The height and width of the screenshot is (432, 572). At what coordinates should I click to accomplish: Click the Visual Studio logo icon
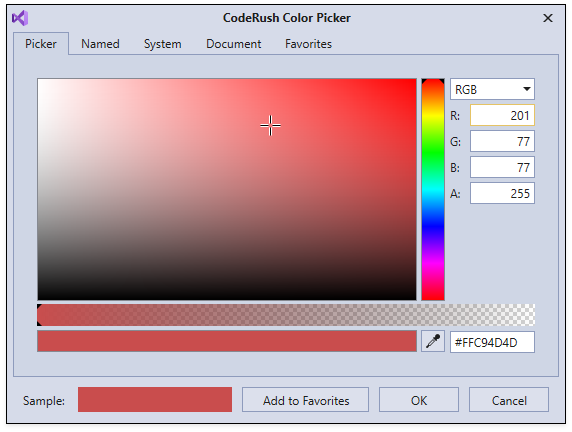point(20,18)
